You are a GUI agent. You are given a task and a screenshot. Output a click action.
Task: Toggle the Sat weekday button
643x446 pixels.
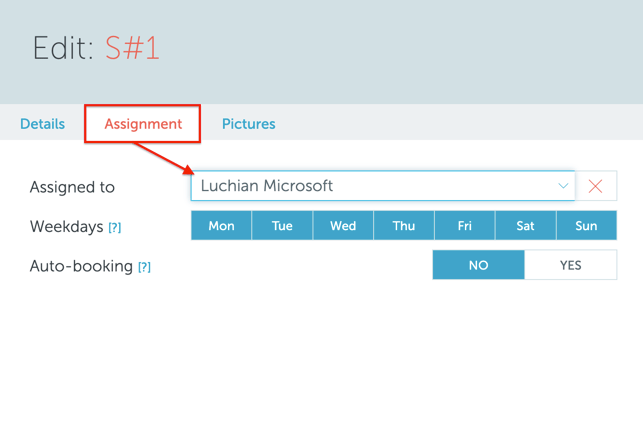[525, 225]
